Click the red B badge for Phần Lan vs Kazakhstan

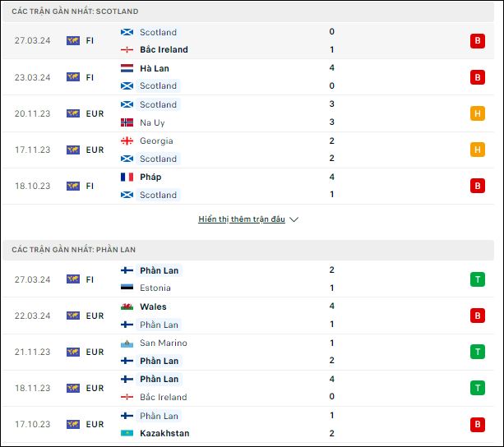point(478,424)
